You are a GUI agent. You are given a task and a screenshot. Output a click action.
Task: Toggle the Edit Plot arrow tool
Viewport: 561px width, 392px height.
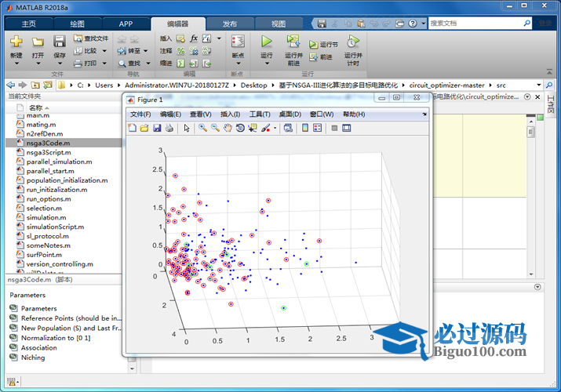tap(187, 128)
